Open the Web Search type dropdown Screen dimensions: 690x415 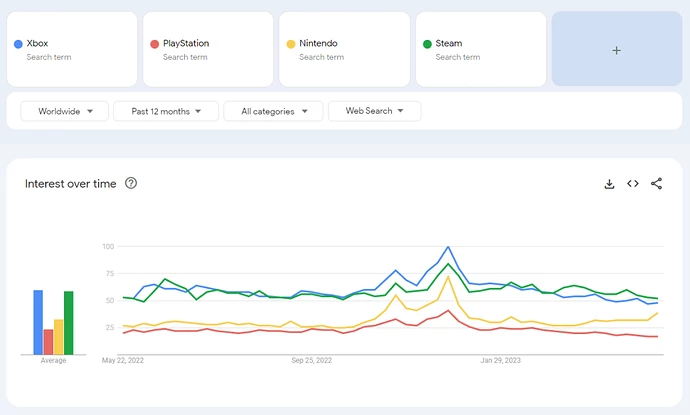tap(374, 111)
